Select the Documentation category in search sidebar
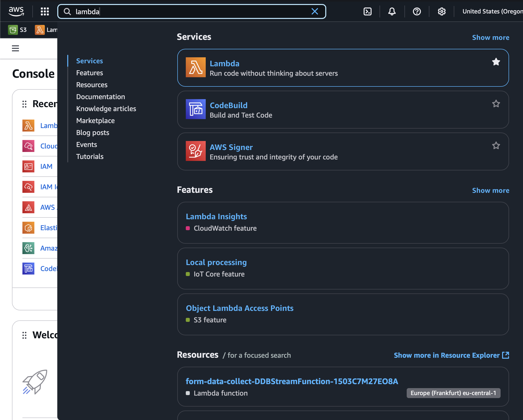The height and width of the screenshot is (420, 523). [x=101, y=97]
